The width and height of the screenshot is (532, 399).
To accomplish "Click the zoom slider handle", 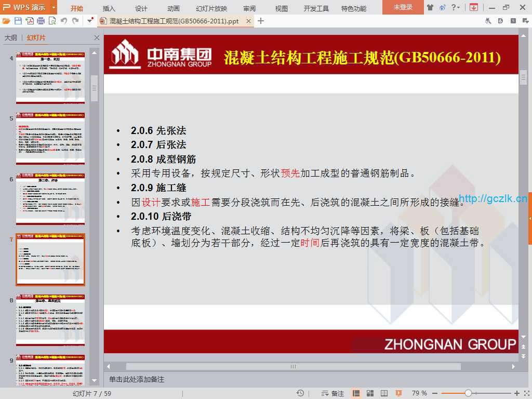I will [x=468, y=393].
